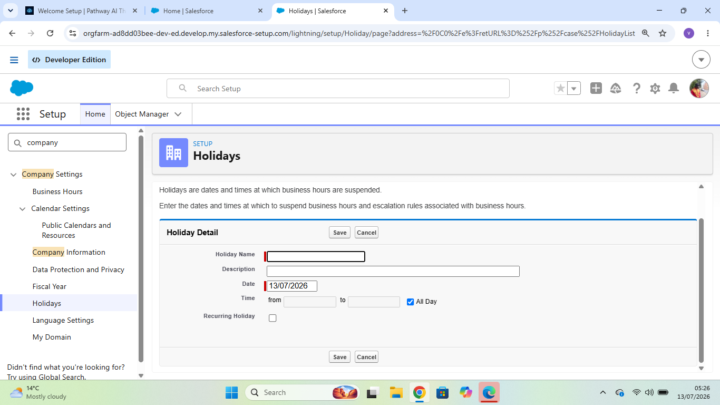
Task: Open the Trailhead guidance icon
Action: (615, 88)
